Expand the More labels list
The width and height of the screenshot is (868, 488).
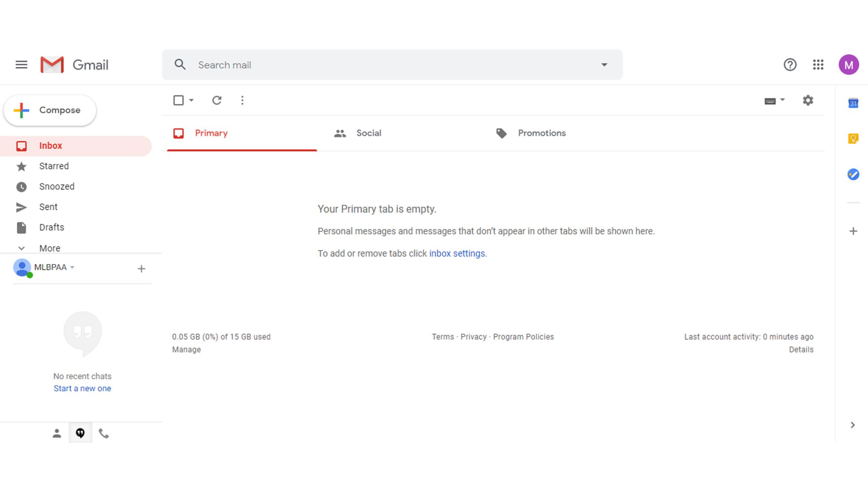click(49, 248)
